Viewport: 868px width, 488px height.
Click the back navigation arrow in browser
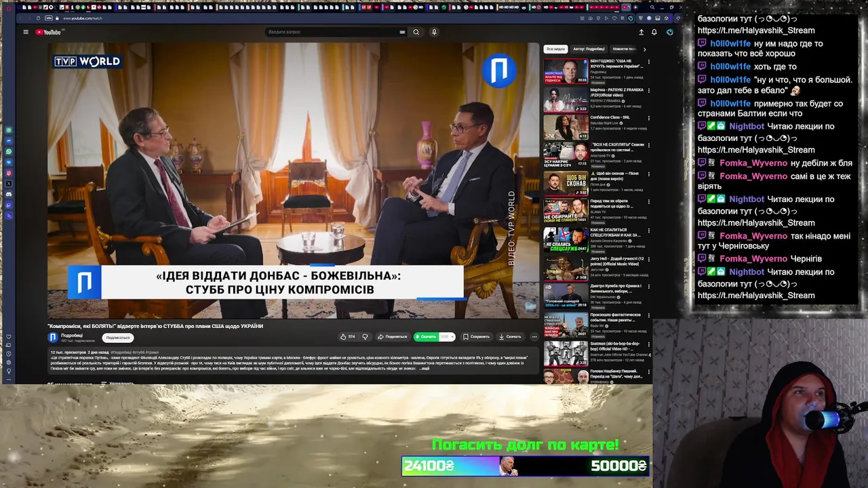(21, 18)
